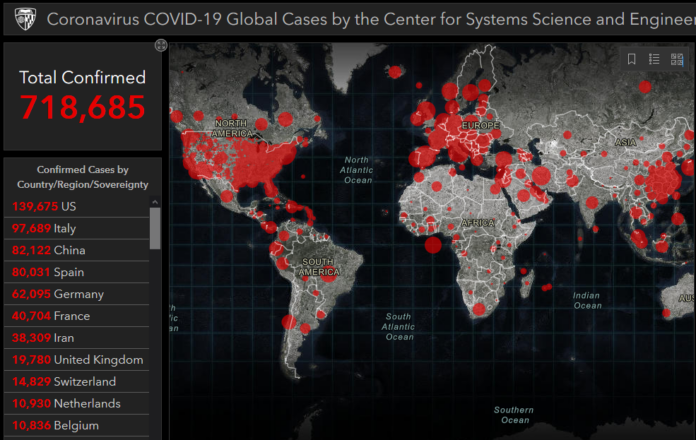Screen dimensions: 696x440
Task: Select China row in country list
Action: point(77,250)
